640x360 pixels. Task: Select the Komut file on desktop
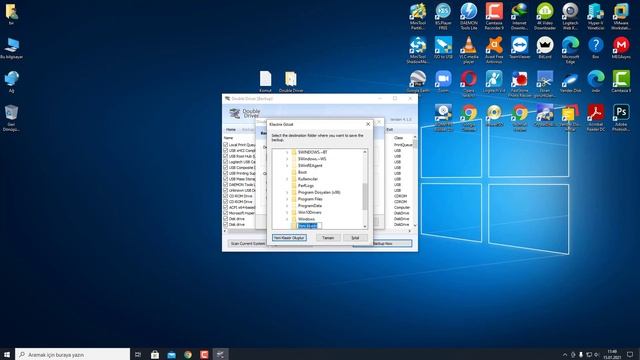tap(265, 81)
